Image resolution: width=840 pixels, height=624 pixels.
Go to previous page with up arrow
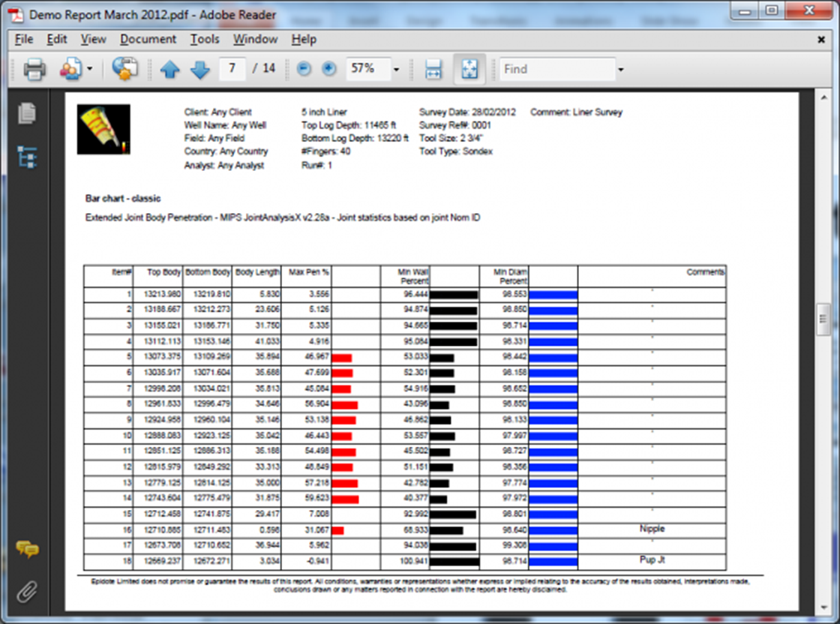click(170, 70)
